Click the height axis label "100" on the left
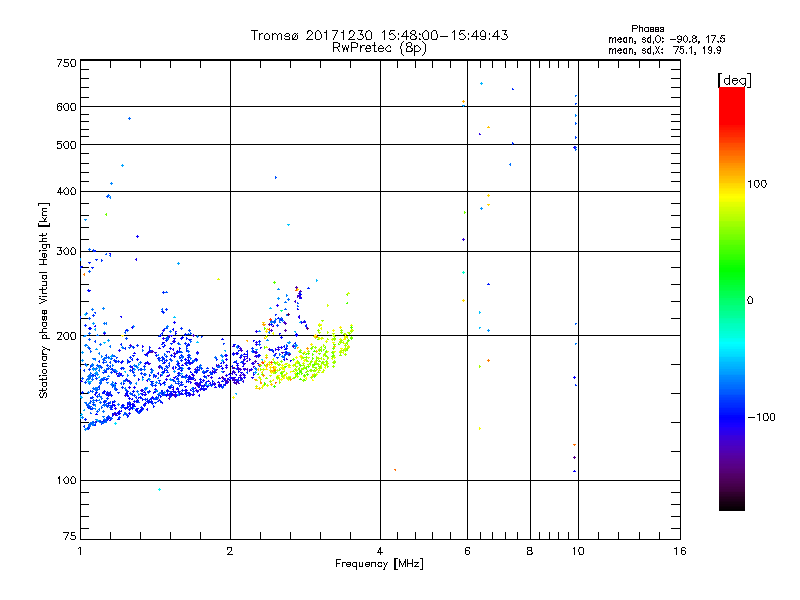 (x=66, y=480)
